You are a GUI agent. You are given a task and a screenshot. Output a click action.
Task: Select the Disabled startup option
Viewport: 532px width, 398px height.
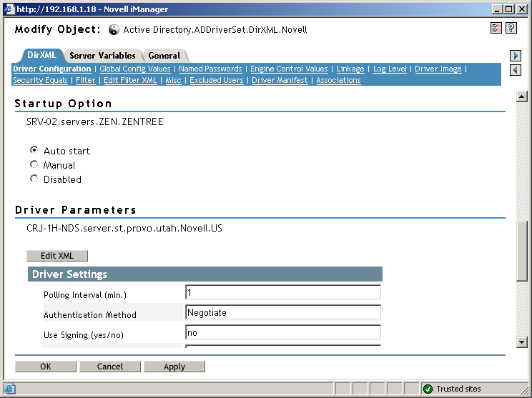tap(34, 179)
